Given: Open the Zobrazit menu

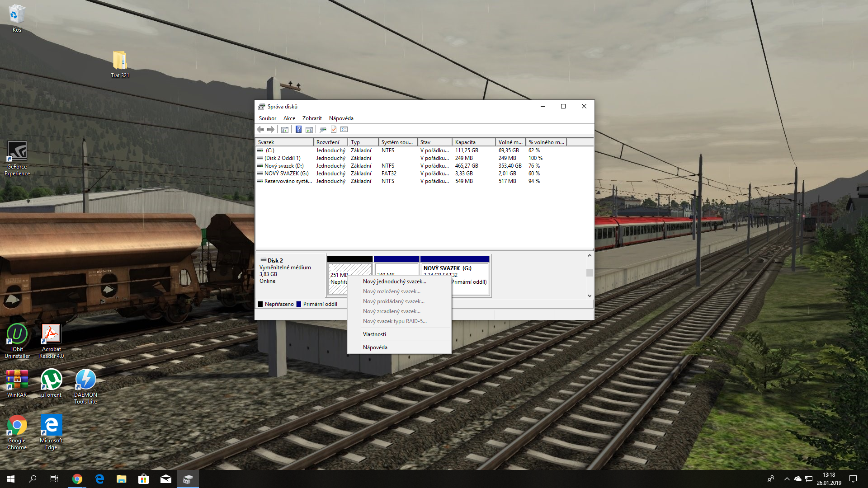Looking at the screenshot, I should click(312, 118).
